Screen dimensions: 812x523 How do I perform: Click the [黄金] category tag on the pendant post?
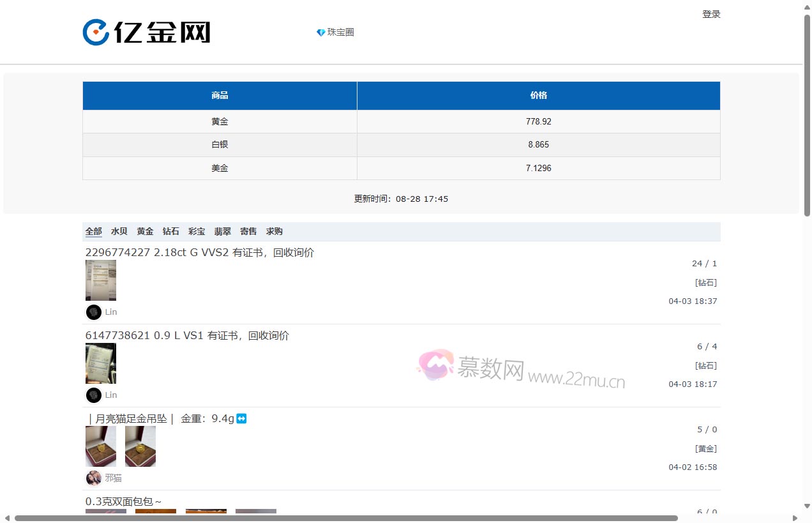point(705,449)
